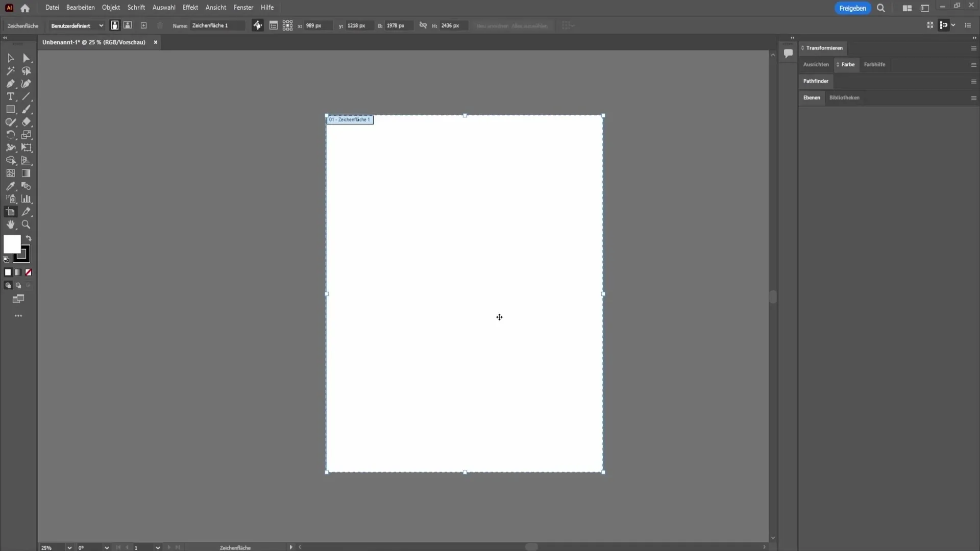The width and height of the screenshot is (980, 551).
Task: Open zoom level 25% dropdown
Action: pyautogui.click(x=69, y=547)
